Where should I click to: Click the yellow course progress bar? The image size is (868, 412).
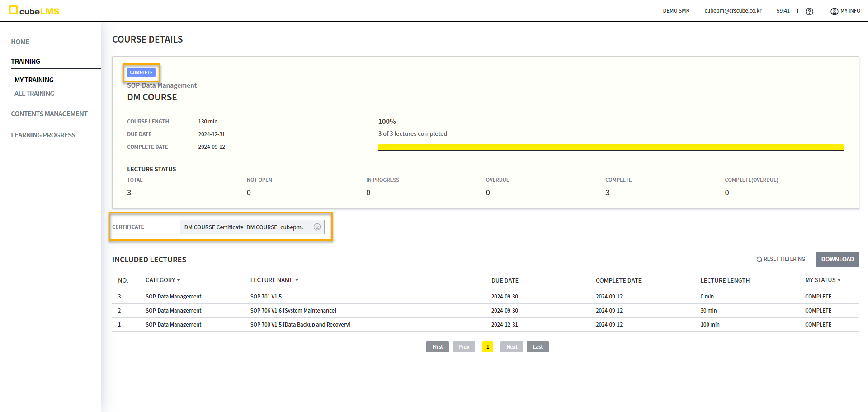(x=611, y=147)
